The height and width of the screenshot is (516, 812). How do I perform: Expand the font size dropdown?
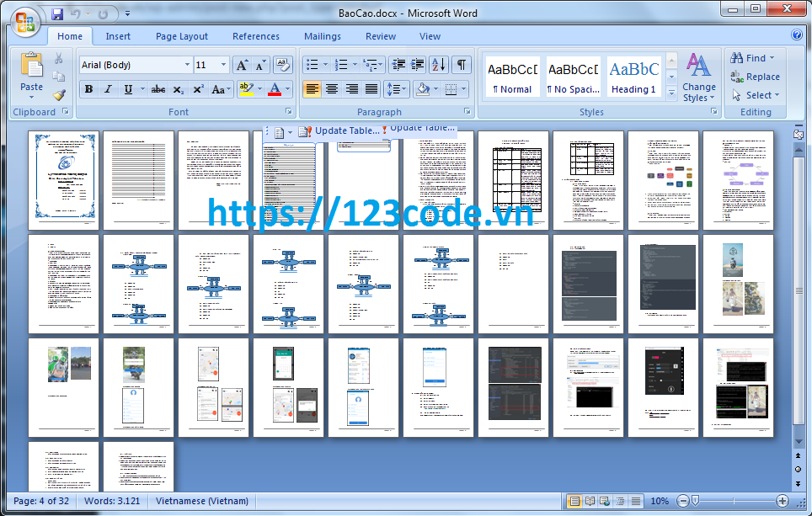point(223,65)
